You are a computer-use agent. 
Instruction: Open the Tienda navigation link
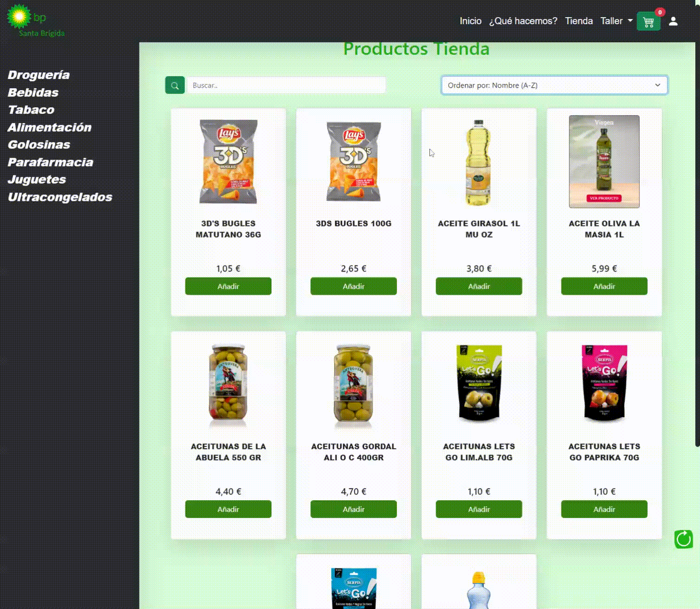pyautogui.click(x=579, y=21)
